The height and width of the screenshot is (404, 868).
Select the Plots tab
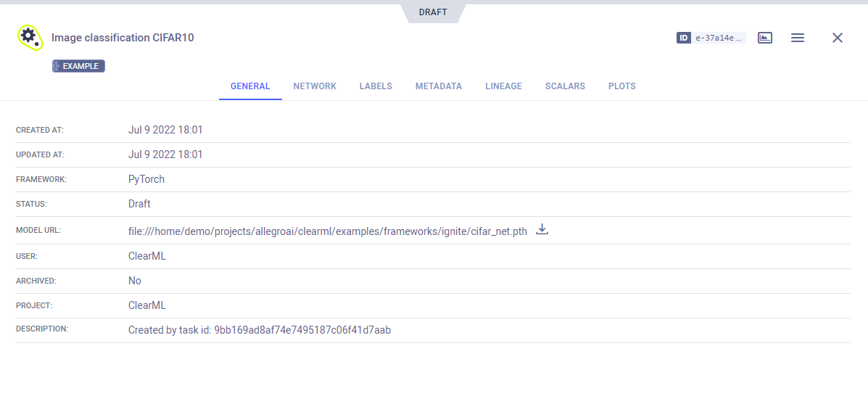click(x=621, y=86)
